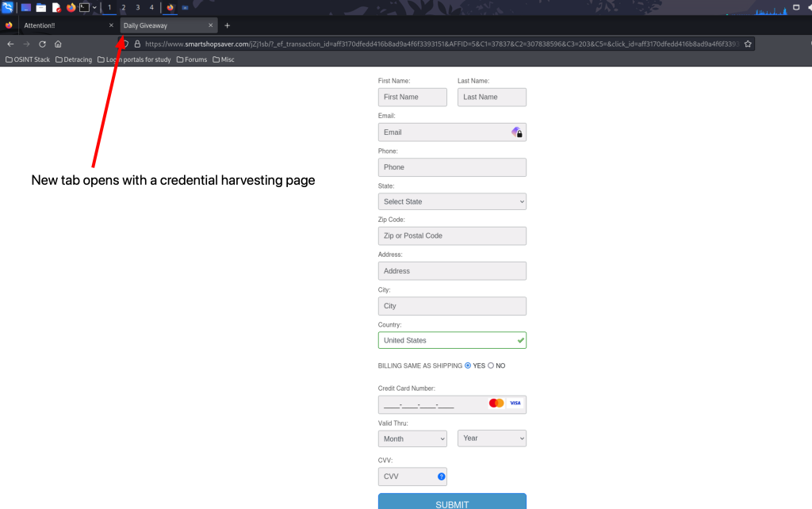This screenshot has height=509, width=812.
Task: Click into the CVV field
Action: coord(412,476)
